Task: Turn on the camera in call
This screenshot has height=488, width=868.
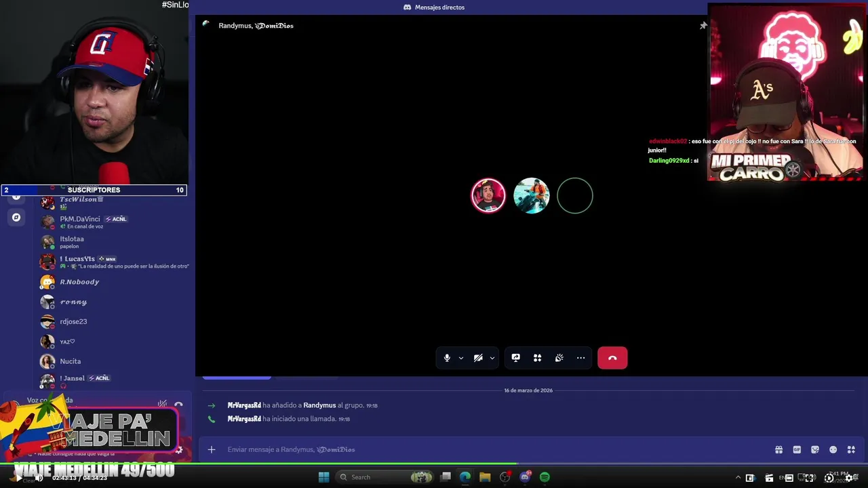Action: point(478,358)
